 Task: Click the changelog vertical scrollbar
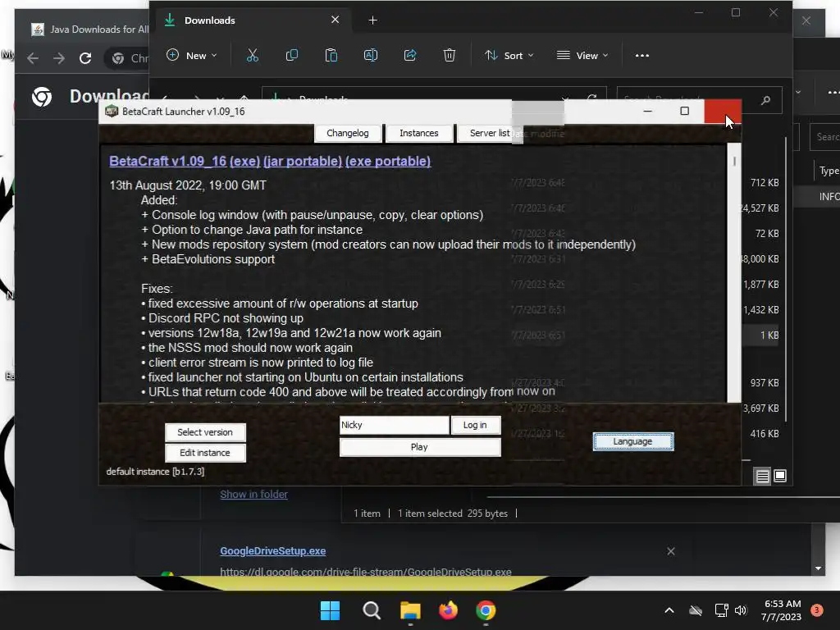click(x=734, y=272)
